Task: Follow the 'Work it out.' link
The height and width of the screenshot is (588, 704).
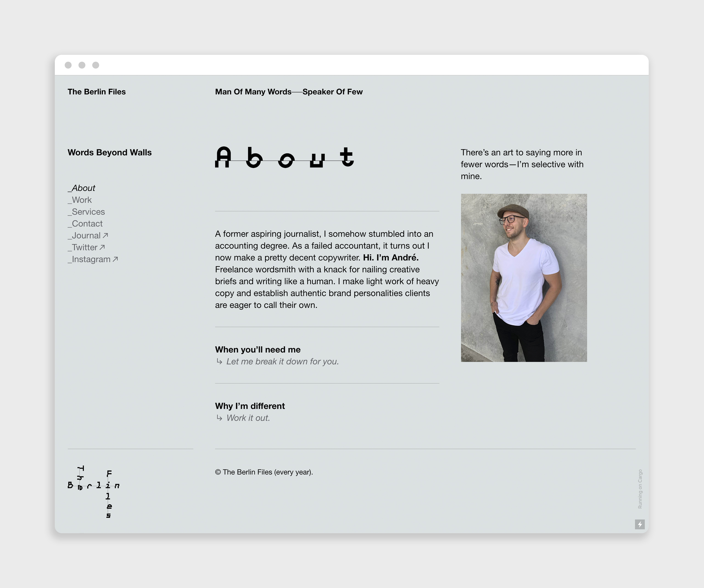Action: click(248, 418)
